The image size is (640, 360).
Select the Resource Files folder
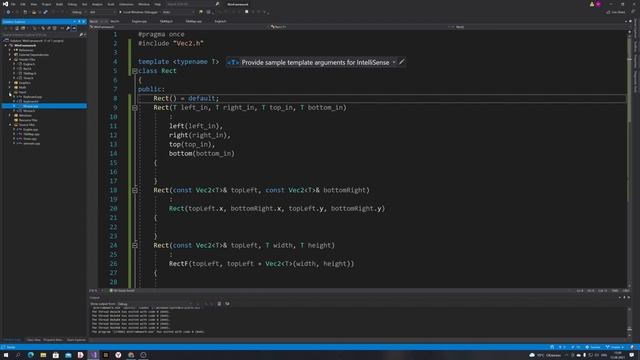28,120
